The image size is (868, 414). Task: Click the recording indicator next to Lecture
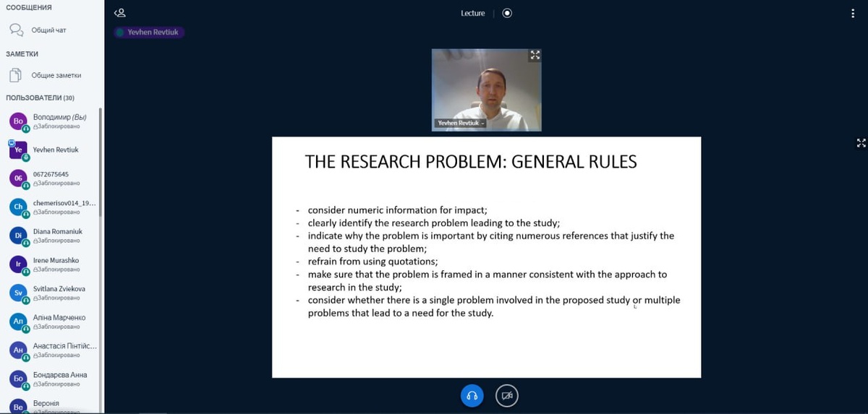tap(507, 13)
